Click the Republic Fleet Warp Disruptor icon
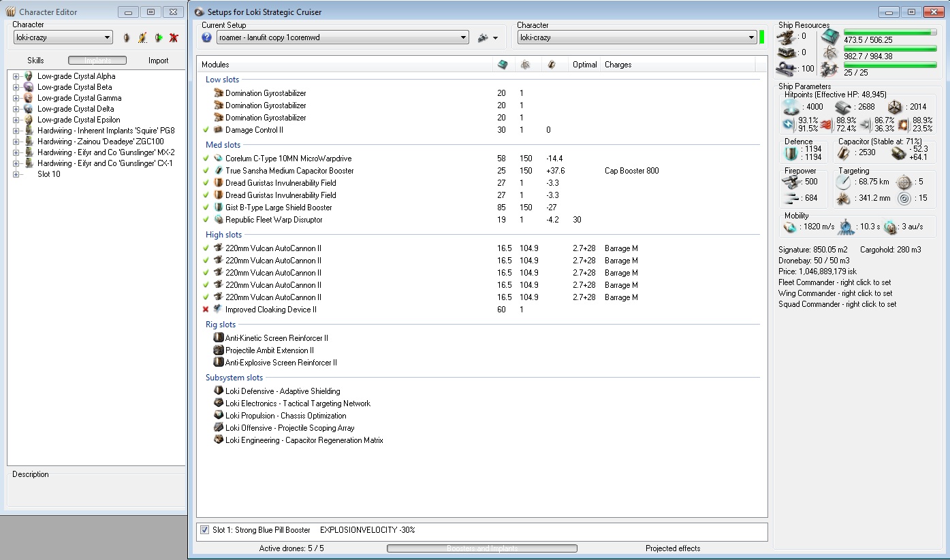Viewport: 950px width, 560px height. (219, 220)
